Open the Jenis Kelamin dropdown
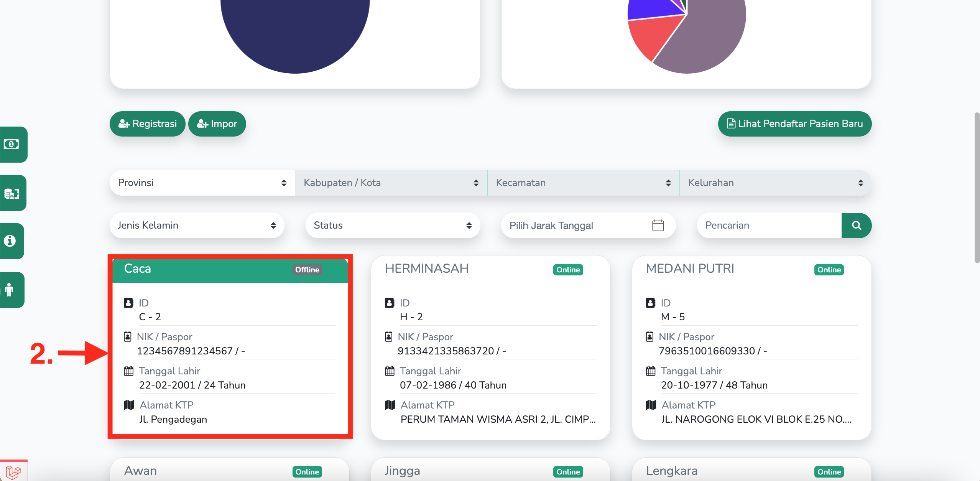 (197, 225)
